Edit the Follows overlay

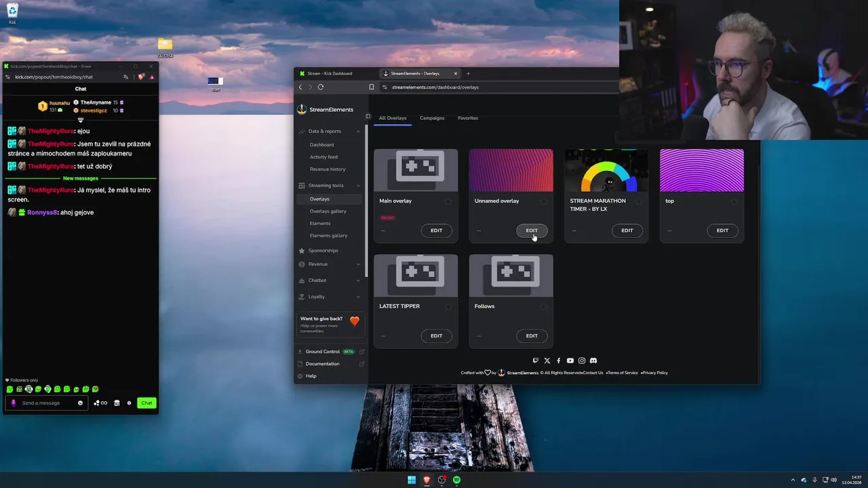(x=532, y=335)
